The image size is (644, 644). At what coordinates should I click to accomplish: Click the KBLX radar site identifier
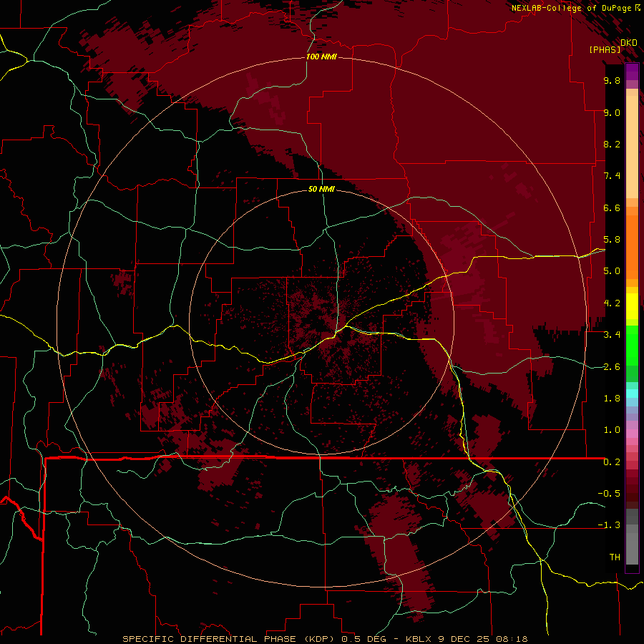419,639
